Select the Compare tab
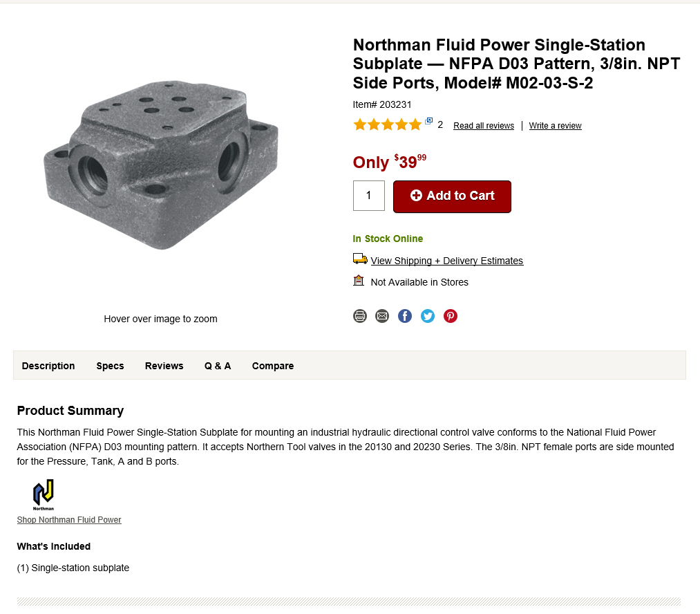The image size is (700, 614). pos(273,366)
